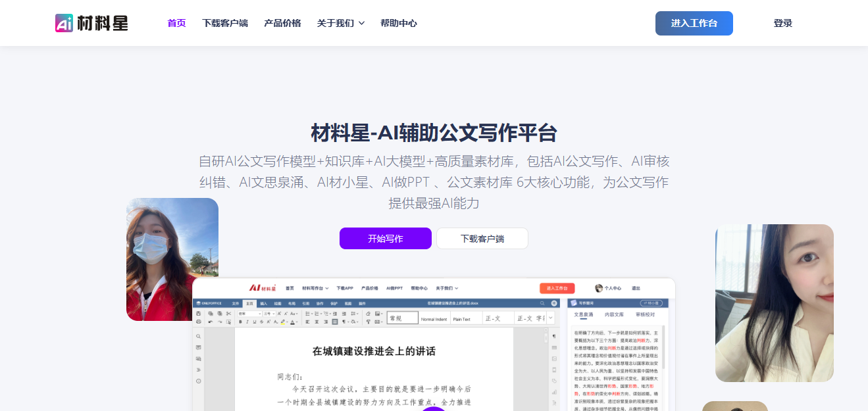
Task: Click the info icon at the left sidebar bottom
Action: 198,381
